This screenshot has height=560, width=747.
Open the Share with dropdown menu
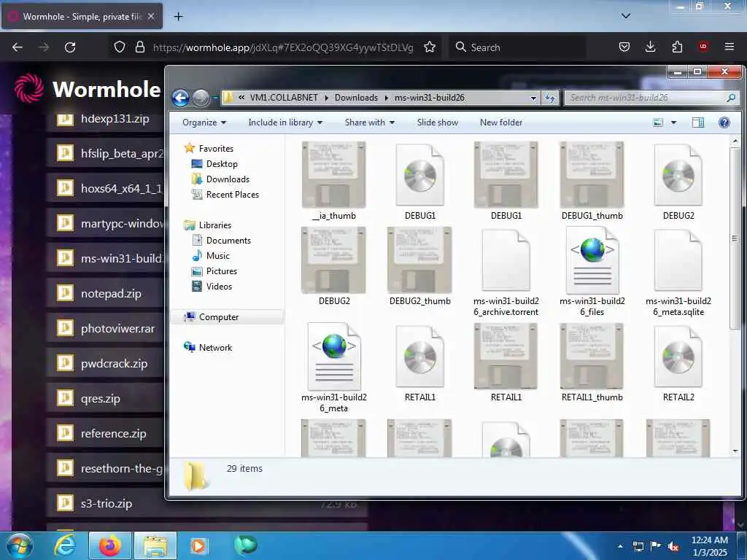click(370, 122)
